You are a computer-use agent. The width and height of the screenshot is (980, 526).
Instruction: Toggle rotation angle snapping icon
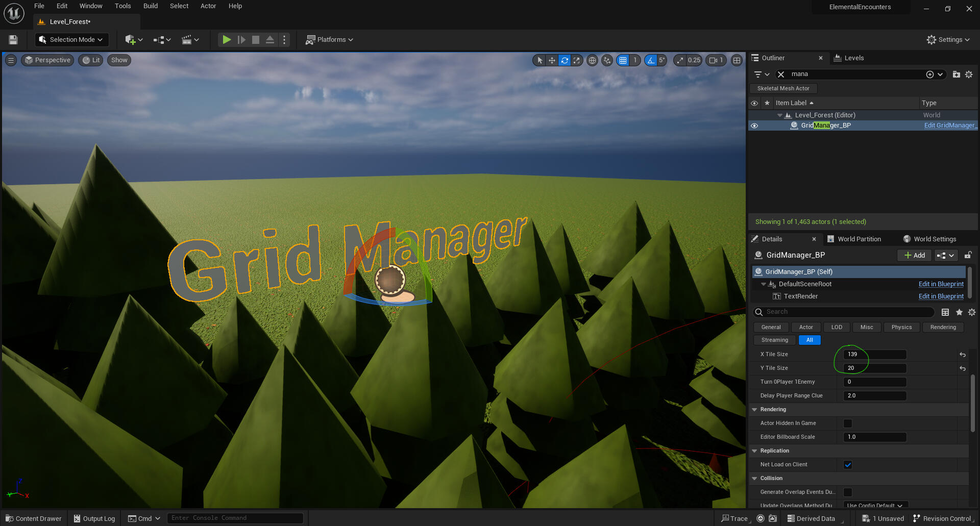(x=651, y=60)
